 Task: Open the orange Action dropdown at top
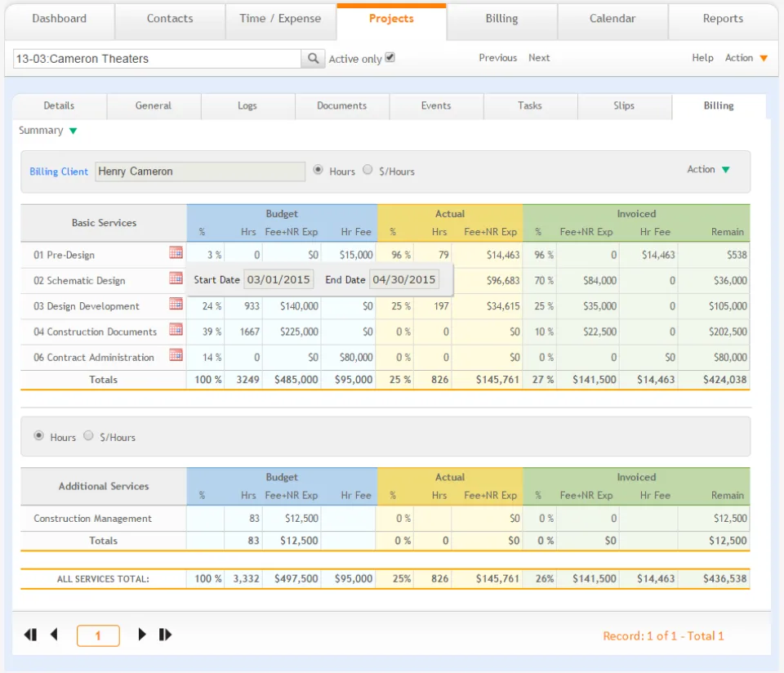746,58
